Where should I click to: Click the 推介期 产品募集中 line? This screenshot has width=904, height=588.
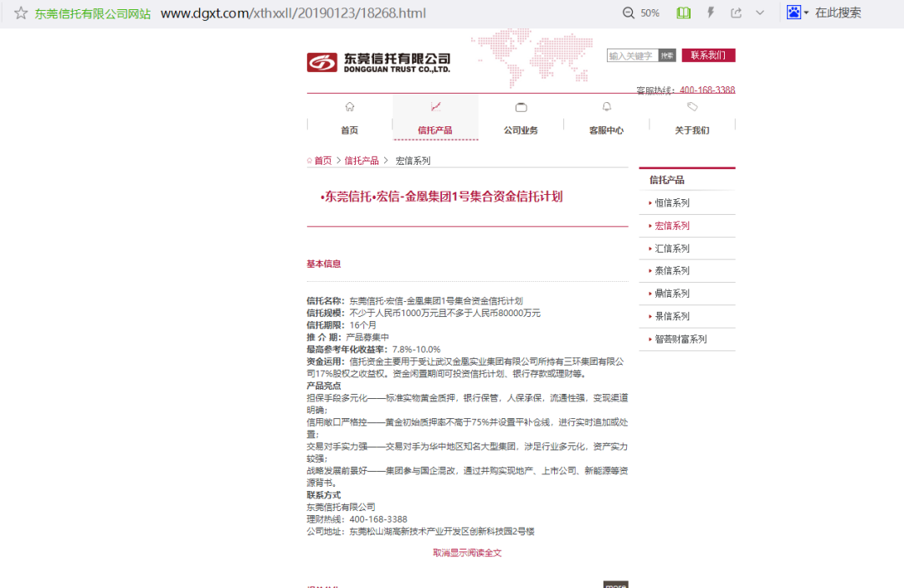pyautogui.click(x=347, y=337)
